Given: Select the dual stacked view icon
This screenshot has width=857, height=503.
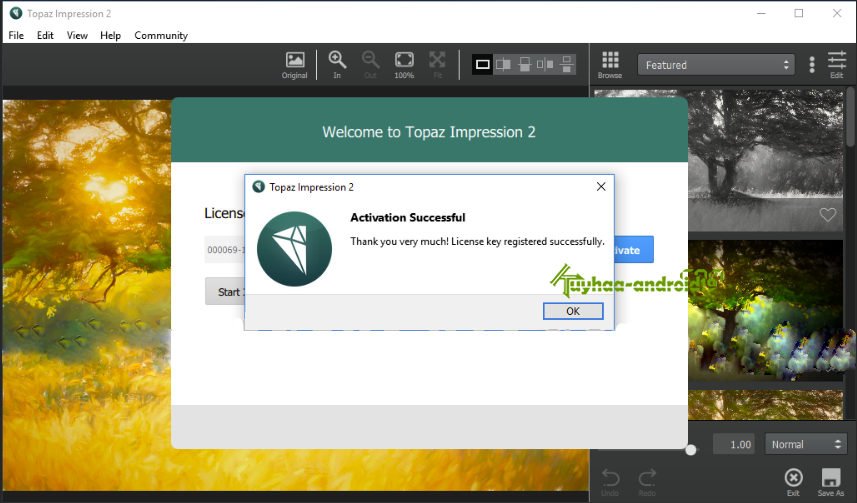Looking at the screenshot, I should pos(566,65).
